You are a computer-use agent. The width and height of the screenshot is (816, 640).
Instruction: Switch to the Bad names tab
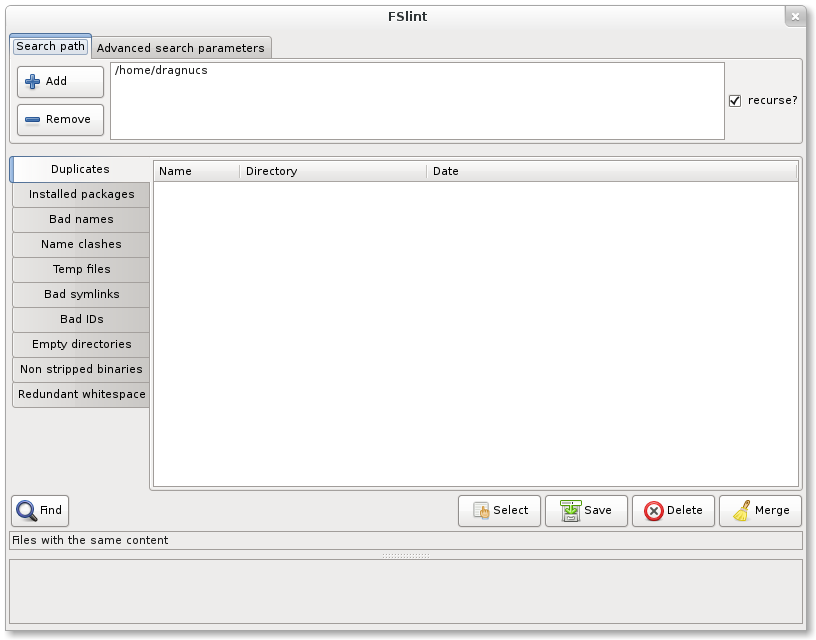tap(81, 219)
